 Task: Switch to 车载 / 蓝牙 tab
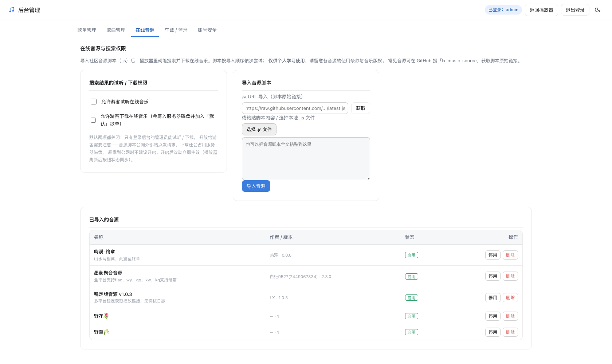pos(176,30)
